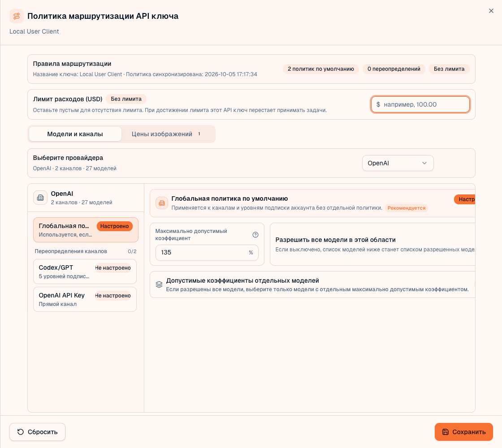
Task: Switch to Модели и каналы tab
Action: coord(75,134)
